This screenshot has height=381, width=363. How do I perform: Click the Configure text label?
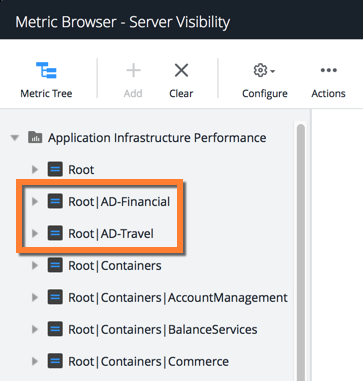click(265, 94)
